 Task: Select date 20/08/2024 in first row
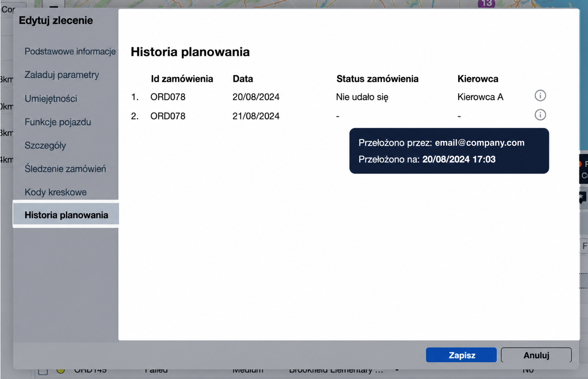(x=256, y=97)
